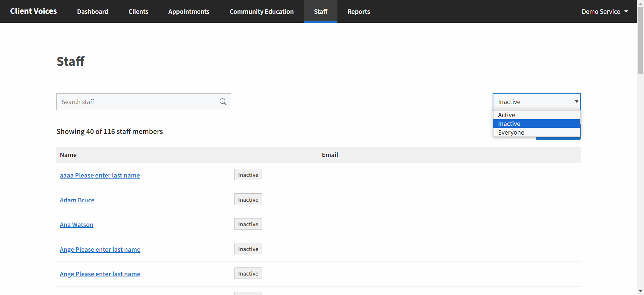Go to the Dashboard tab
Viewport: 644px width, 295px height.
tap(93, 11)
